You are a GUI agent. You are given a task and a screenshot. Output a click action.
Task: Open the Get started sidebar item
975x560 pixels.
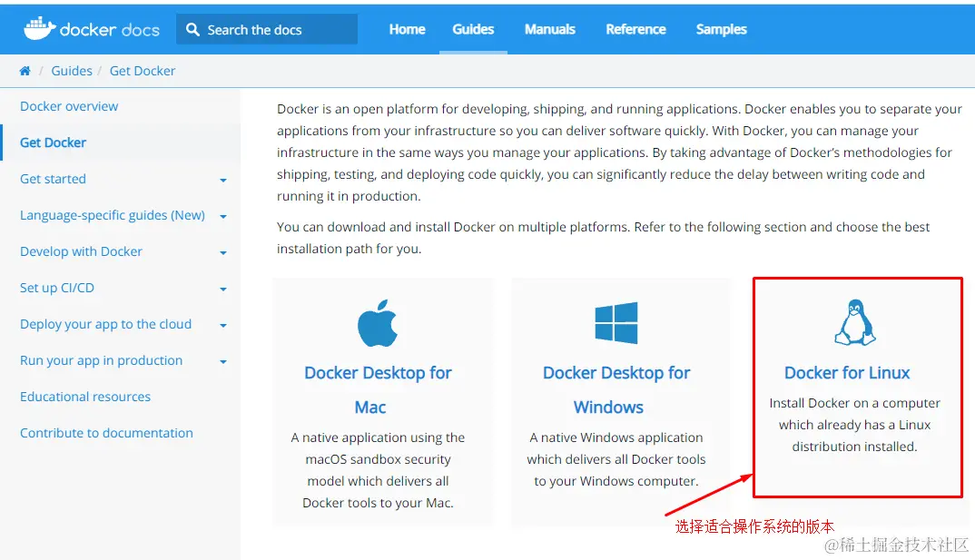[53, 179]
